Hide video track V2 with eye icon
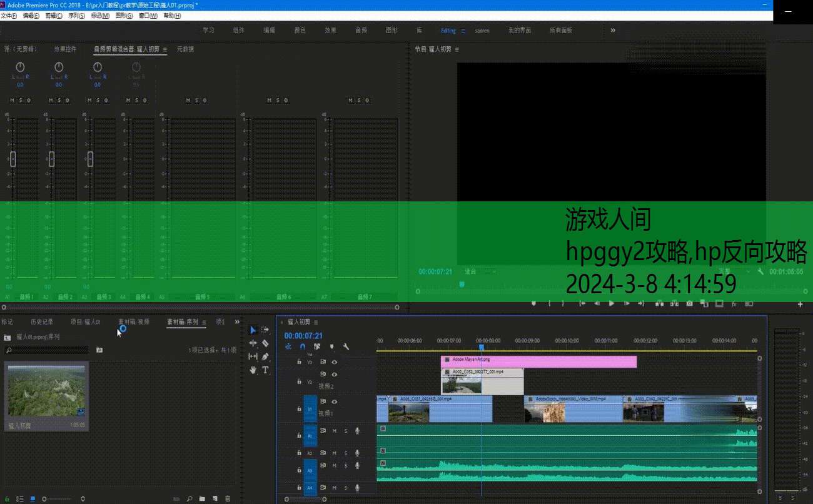The height and width of the screenshot is (504, 813). tap(335, 374)
